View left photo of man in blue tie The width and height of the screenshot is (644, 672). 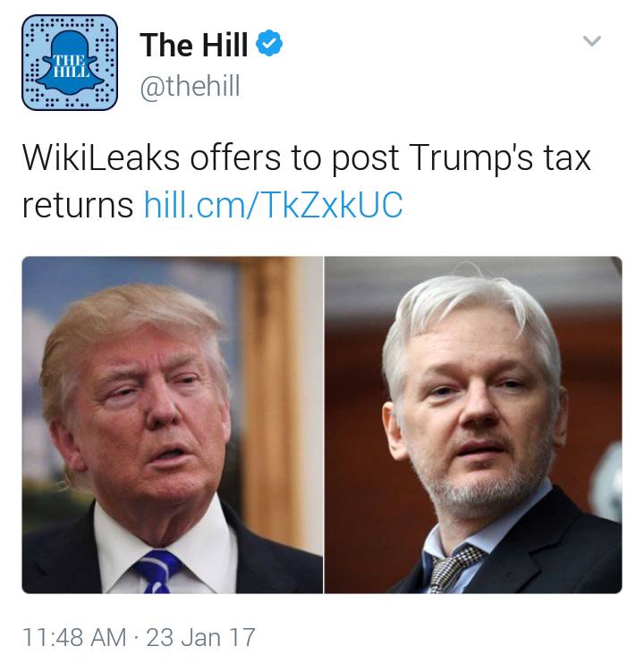[173, 425]
